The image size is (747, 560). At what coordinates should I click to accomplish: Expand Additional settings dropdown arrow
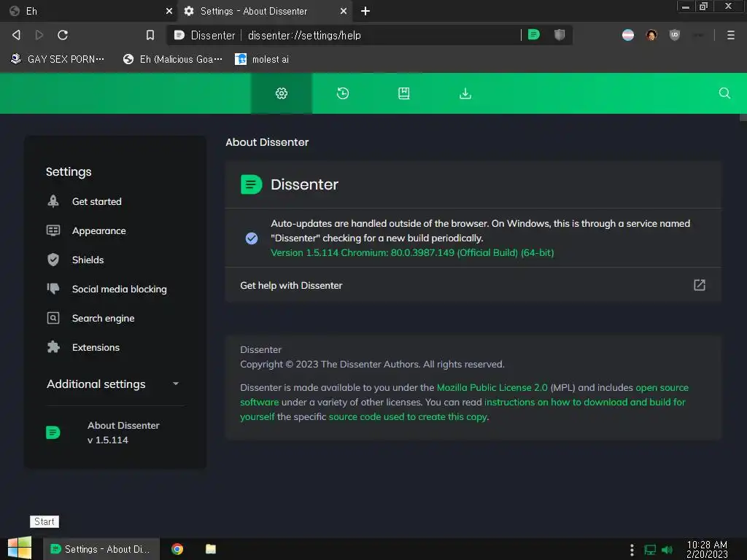(175, 384)
